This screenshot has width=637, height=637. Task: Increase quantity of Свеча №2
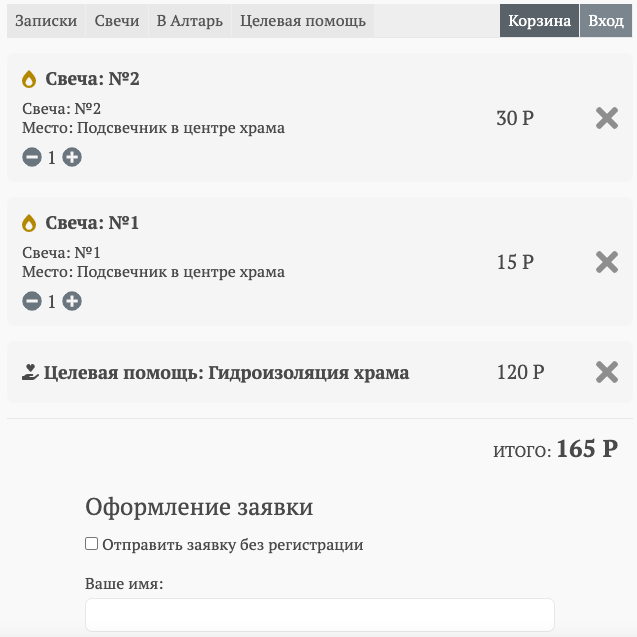click(x=72, y=157)
